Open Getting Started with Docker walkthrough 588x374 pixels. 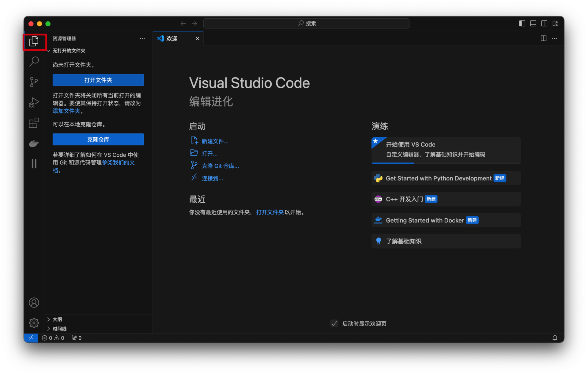click(x=446, y=220)
